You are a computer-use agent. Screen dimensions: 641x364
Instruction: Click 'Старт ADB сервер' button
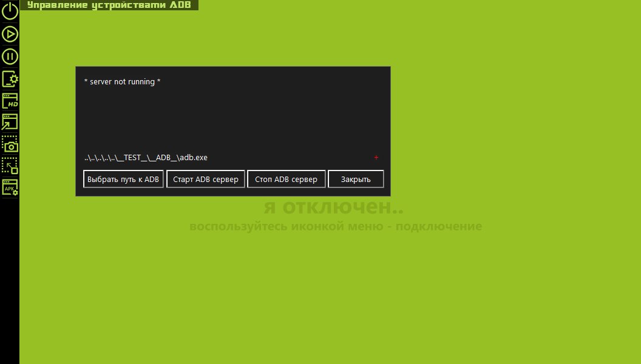[206, 179]
